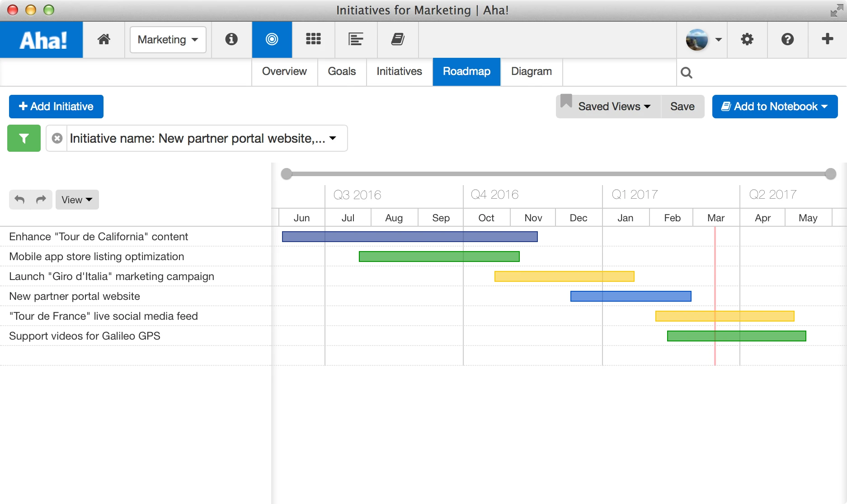Click the Add Initiative button
Viewport: 847px width, 504px height.
(x=56, y=107)
